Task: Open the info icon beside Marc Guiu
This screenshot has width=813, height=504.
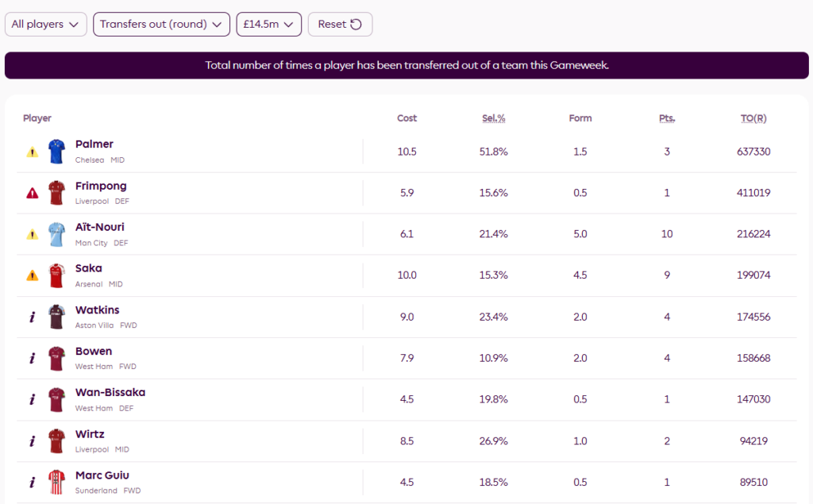Action: coord(32,482)
